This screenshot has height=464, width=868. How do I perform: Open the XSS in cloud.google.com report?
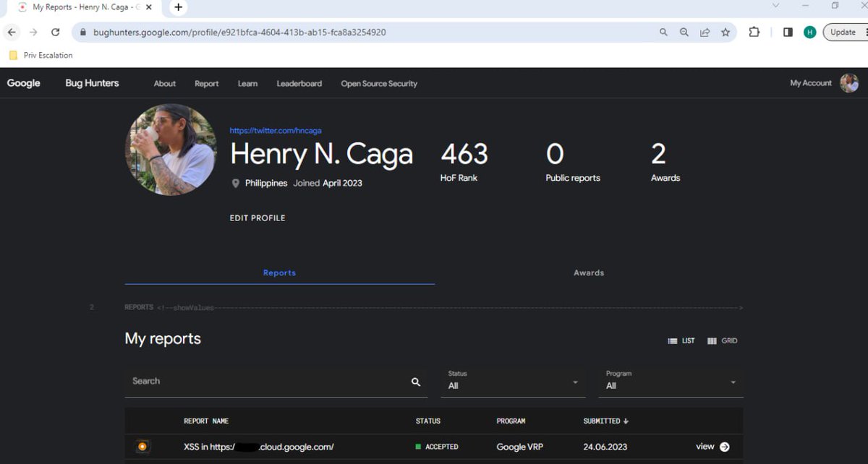[259, 447]
